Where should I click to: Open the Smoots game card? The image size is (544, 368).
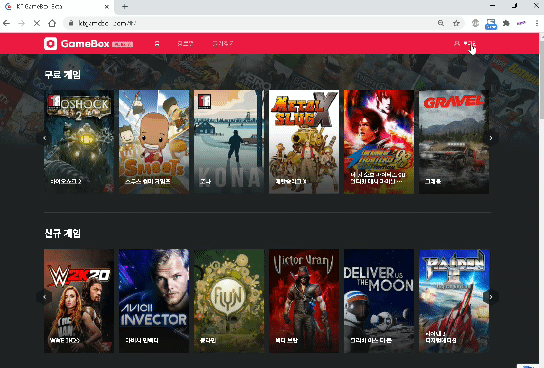154,142
